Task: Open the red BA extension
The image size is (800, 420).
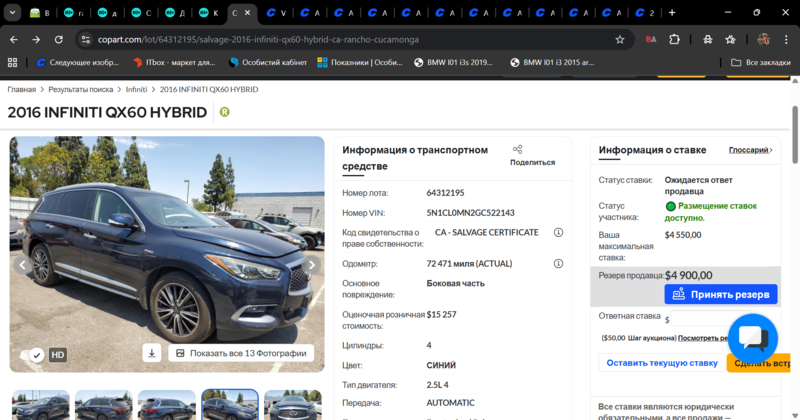Action: [651, 39]
